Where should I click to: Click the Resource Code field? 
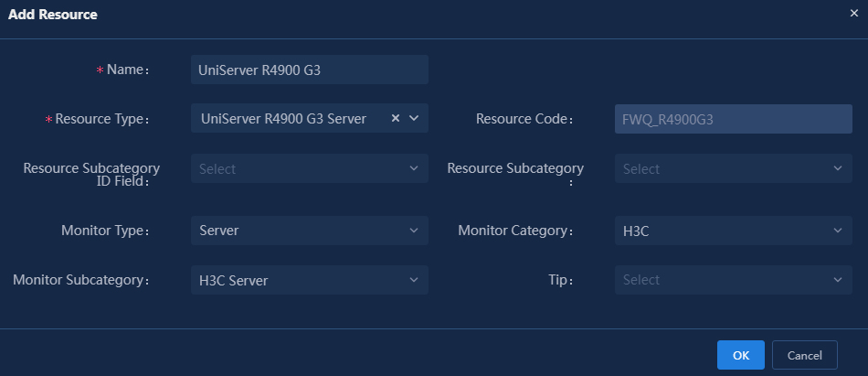point(734,119)
